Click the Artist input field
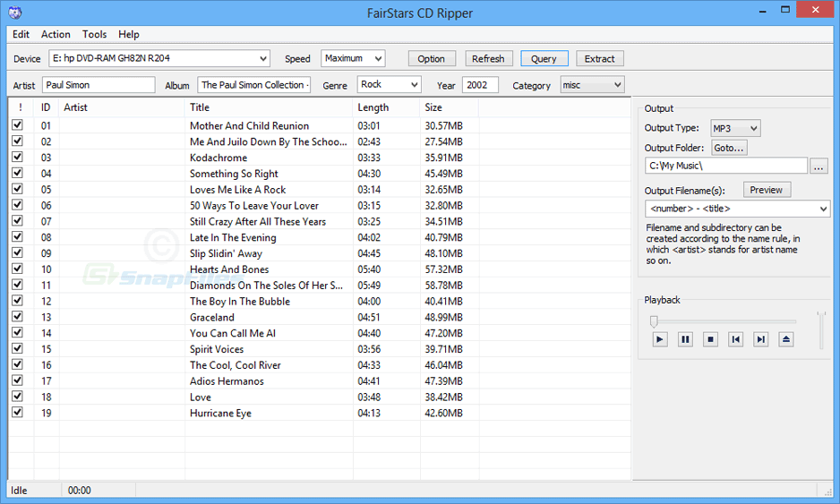 pos(99,85)
